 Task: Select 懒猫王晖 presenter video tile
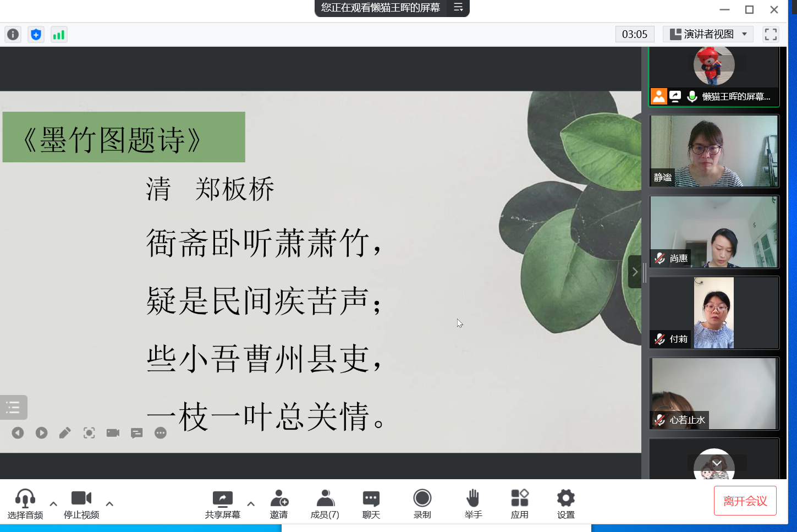pos(714,76)
